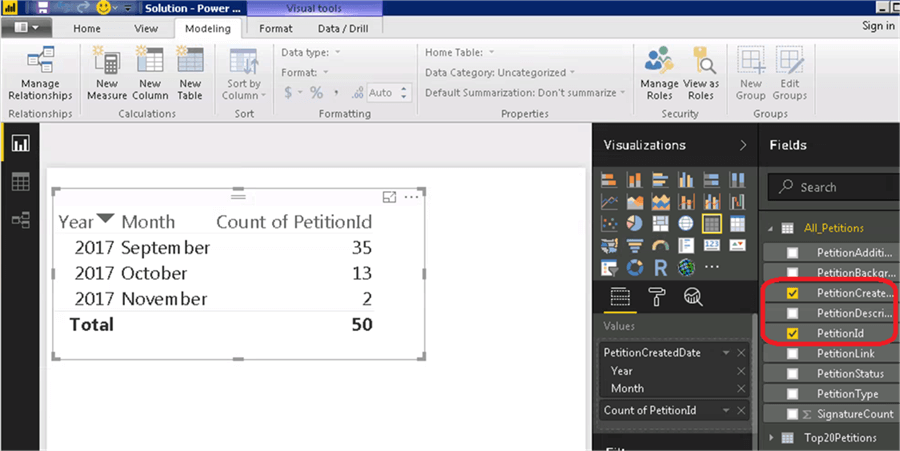
Task: Open the View ribbon tab
Action: [x=146, y=28]
